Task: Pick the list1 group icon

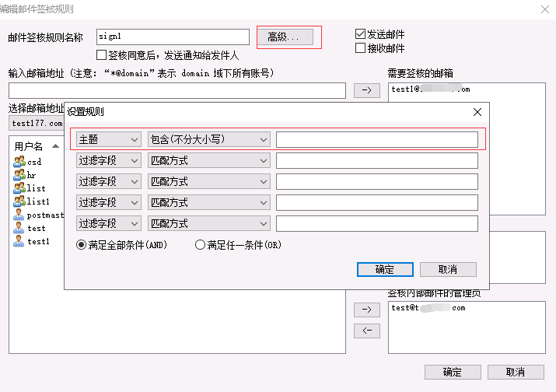Action: coord(19,201)
